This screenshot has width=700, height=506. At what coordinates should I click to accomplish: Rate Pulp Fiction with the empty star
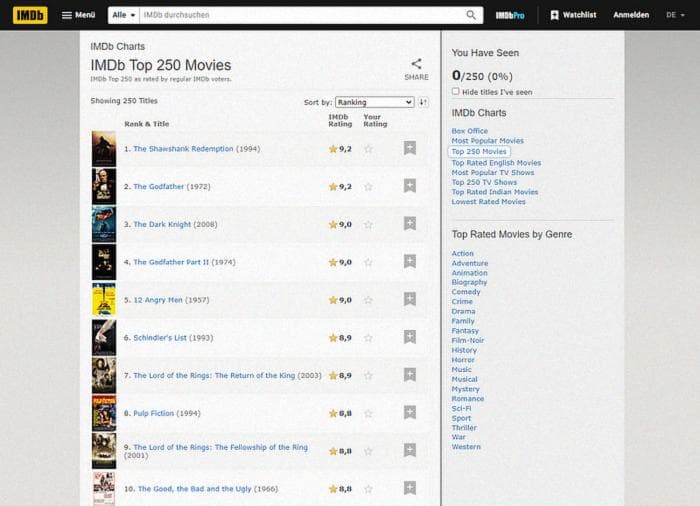click(368, 413)
